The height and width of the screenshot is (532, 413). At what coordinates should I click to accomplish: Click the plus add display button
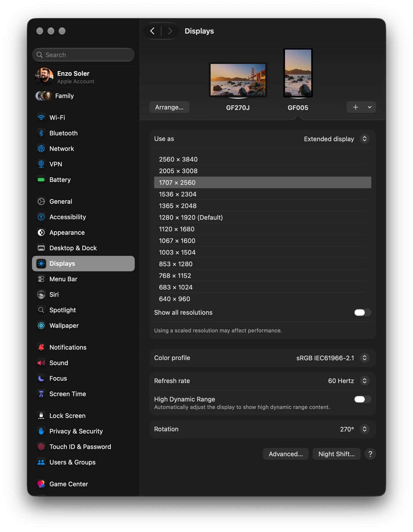356,107
